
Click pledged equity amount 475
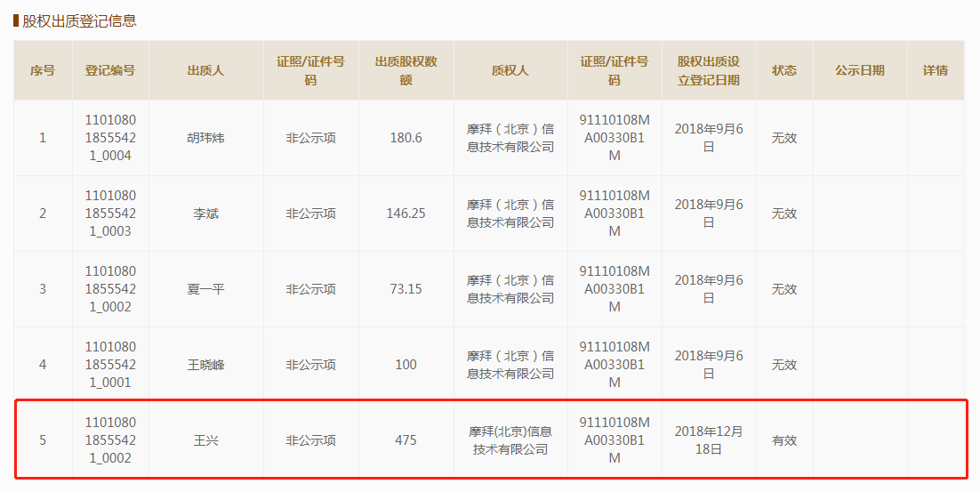(x=406, y=440)
